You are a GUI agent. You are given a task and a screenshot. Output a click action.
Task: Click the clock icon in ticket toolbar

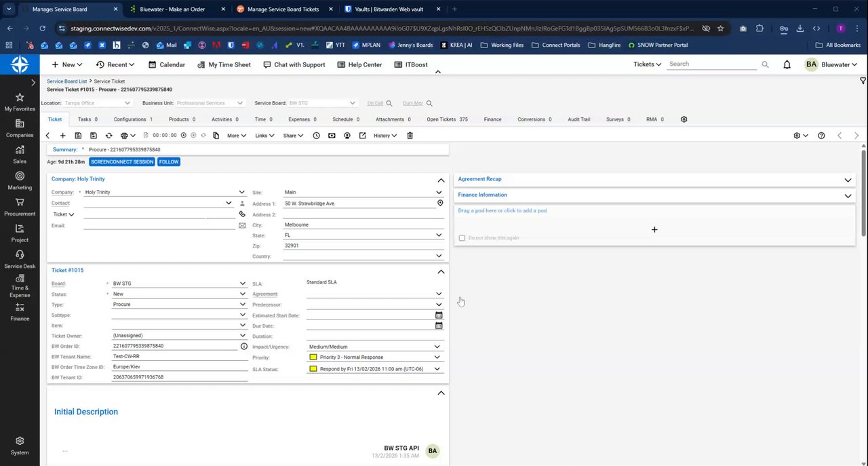[316, 136]
